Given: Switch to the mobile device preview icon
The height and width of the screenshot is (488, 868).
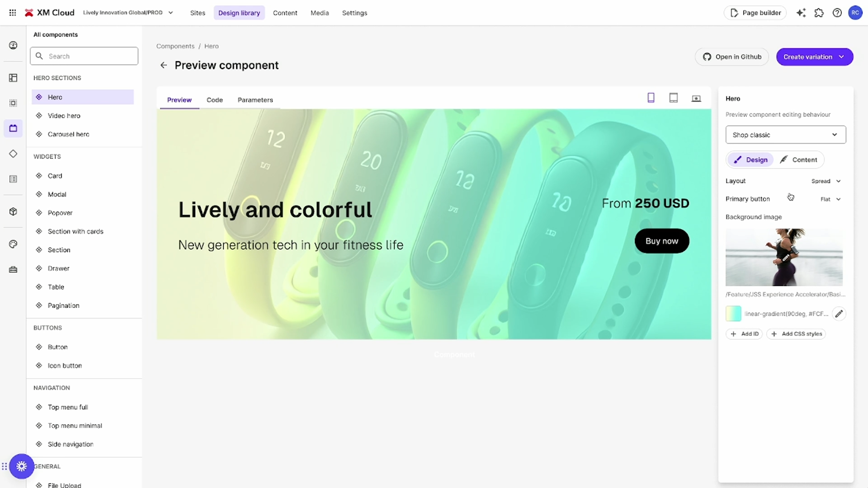Looking at the screenshot, I should [651, 98].
